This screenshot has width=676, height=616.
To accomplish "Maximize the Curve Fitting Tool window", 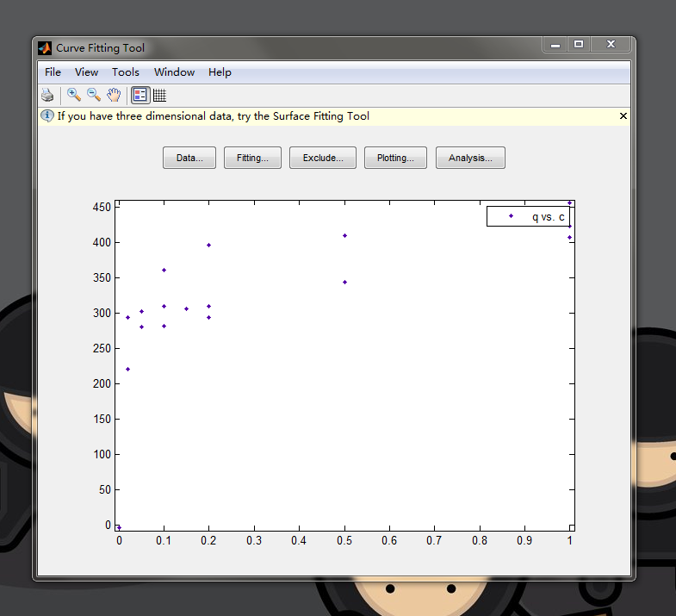I will (579, 44).
